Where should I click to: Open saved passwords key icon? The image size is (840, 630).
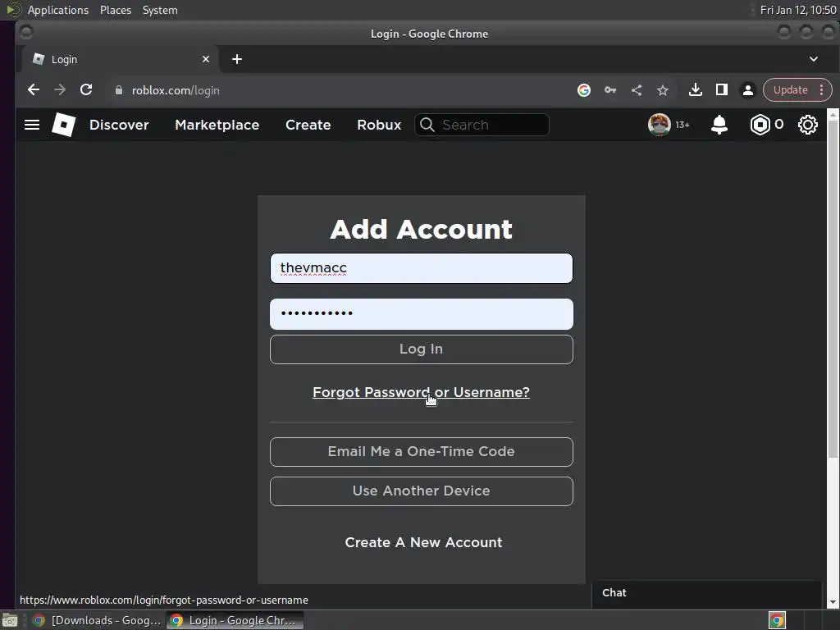pos(610,90)
